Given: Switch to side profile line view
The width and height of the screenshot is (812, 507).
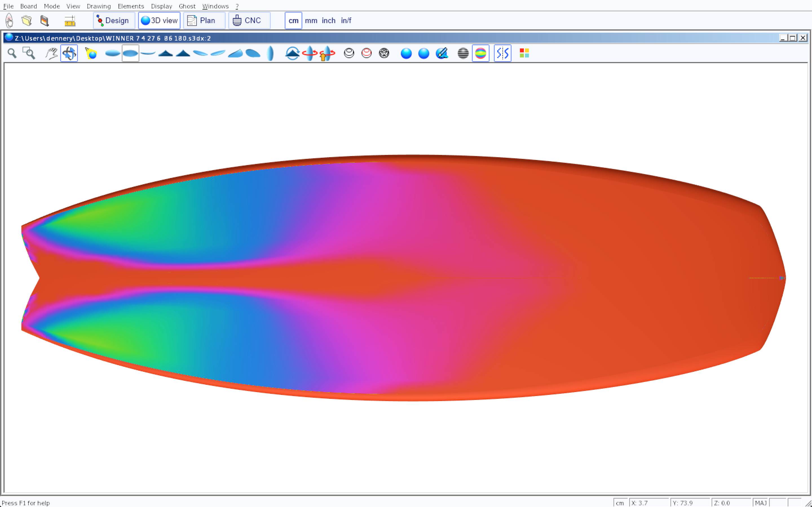Looking at the screenshot, I should coord(148,53).
